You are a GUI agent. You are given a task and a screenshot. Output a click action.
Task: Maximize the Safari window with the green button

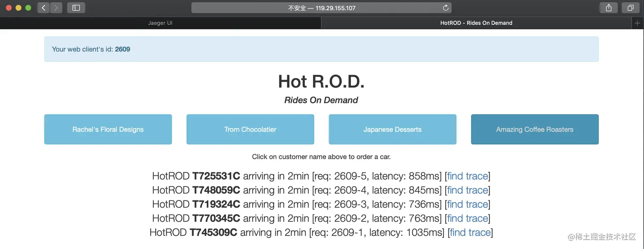pyautogui.click(x=28, y=8)
